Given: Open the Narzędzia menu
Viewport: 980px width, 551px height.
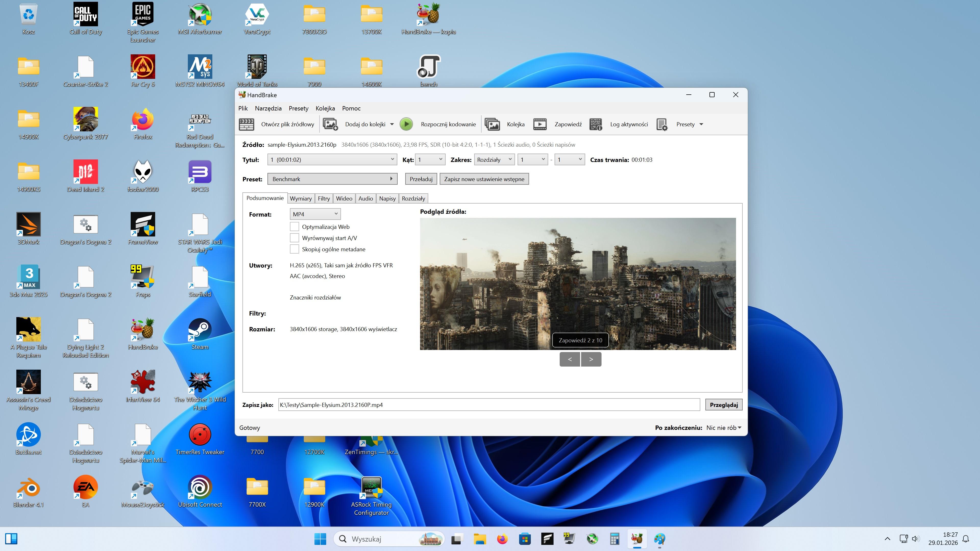Looking at the screenshot, I should (268, 108).
